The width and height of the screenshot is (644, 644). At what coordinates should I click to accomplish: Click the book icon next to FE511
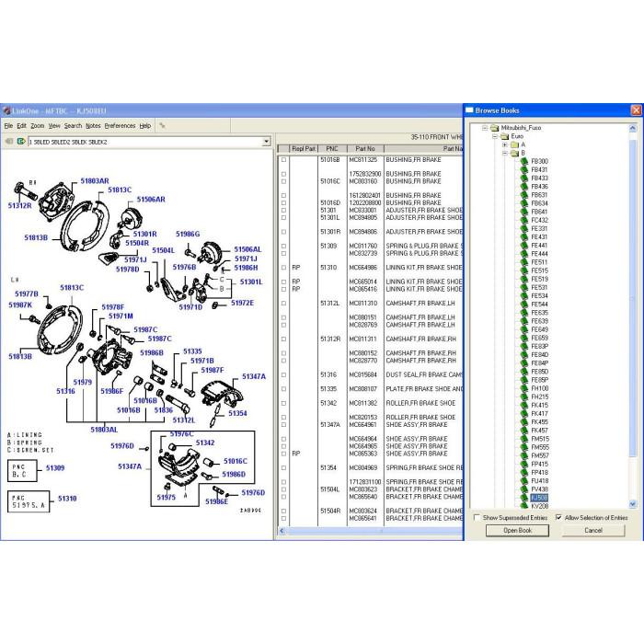point(523,262)
